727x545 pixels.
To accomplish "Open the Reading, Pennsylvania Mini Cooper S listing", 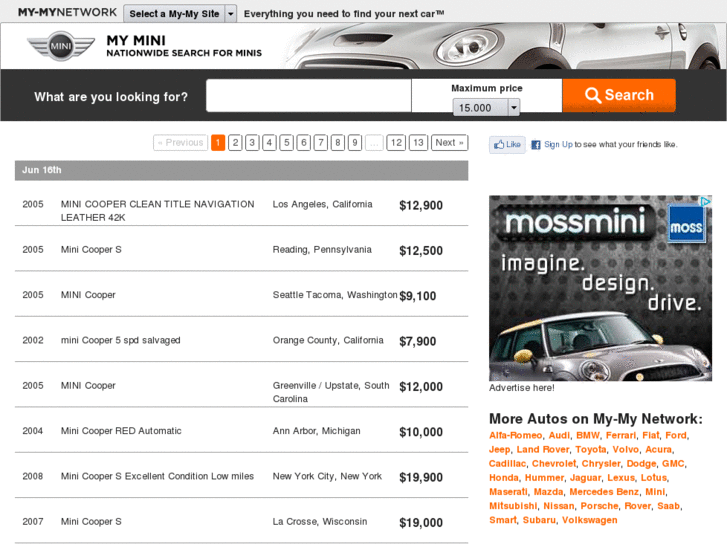I will (x=241, y=250).
